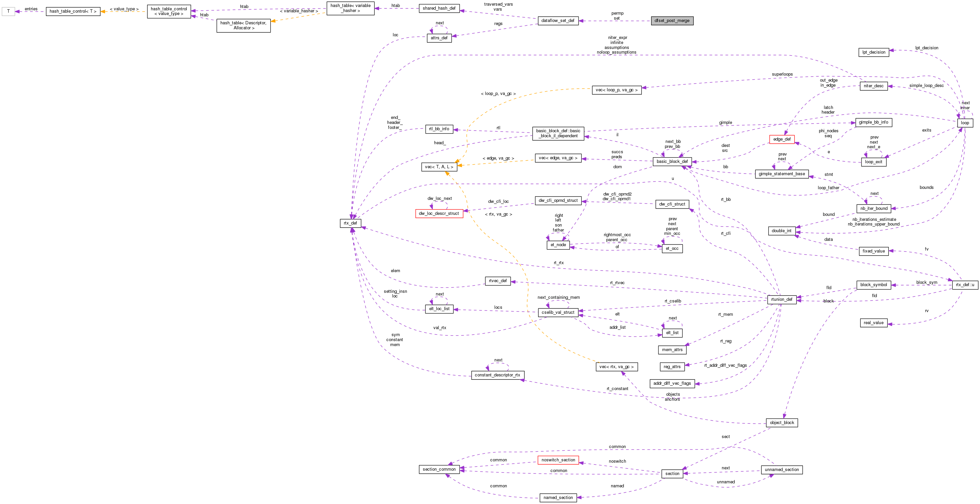The height and width of the screenshot is (504, 980).
Task: Open the named_section node
Action: tap(558, 498)
